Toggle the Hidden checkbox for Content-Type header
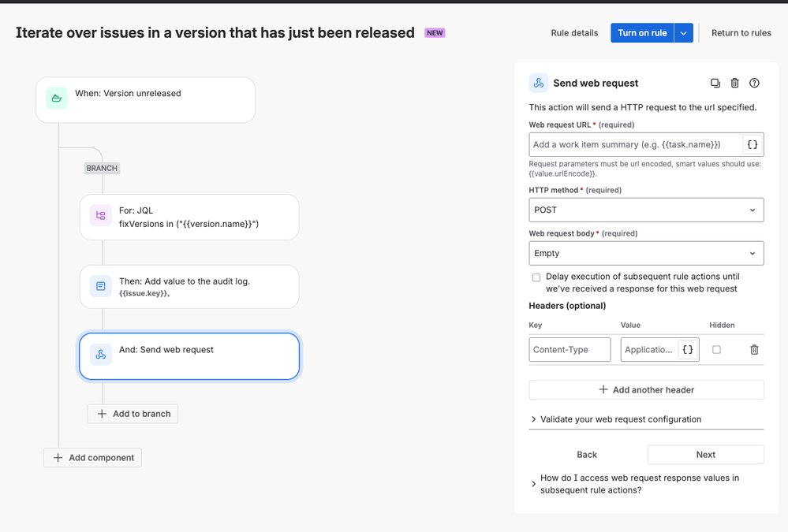The image size is (788, 532). click(716, 350)
